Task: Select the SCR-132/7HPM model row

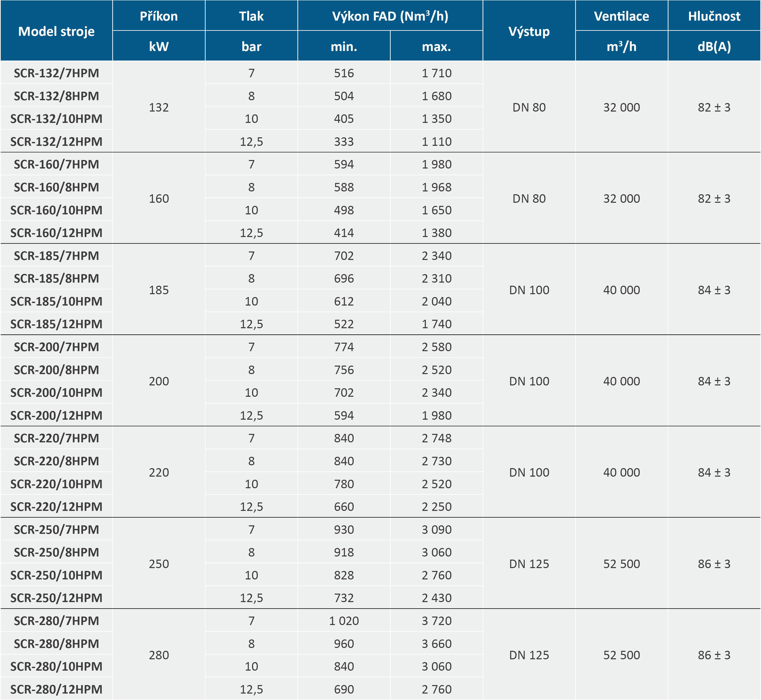Action: pyautogui.click(x=56, y=73)
